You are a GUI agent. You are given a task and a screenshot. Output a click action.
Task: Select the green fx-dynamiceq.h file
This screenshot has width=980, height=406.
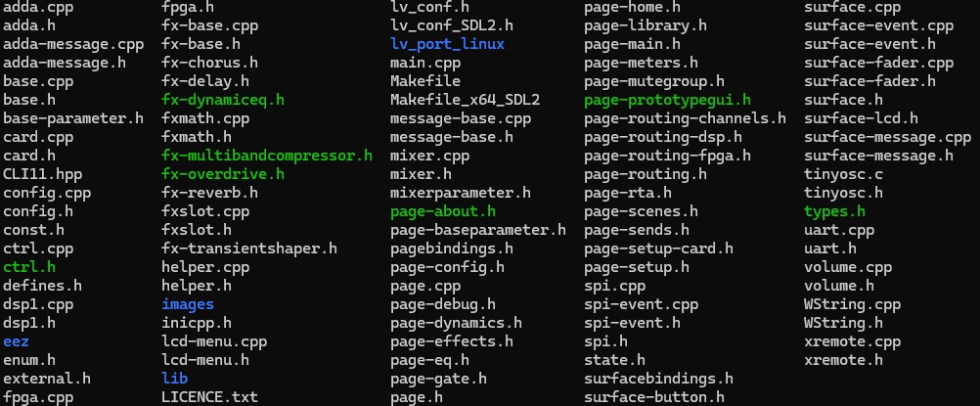(x=223, y=100)
